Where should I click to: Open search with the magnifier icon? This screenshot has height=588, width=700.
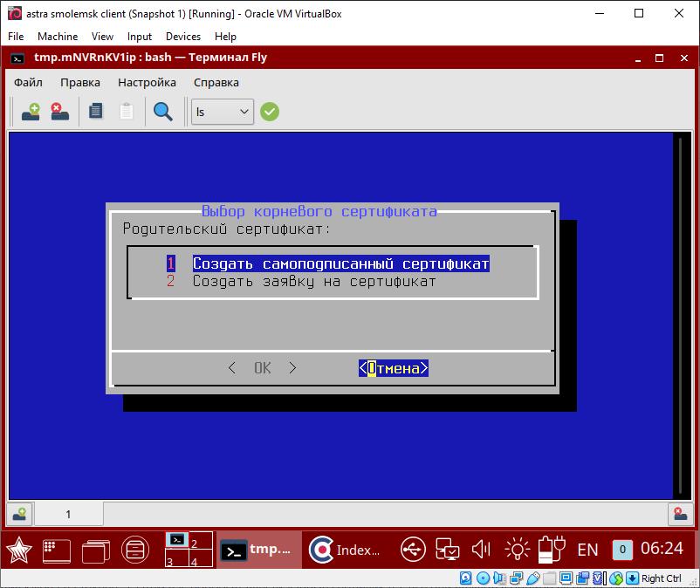coord(163,112)
